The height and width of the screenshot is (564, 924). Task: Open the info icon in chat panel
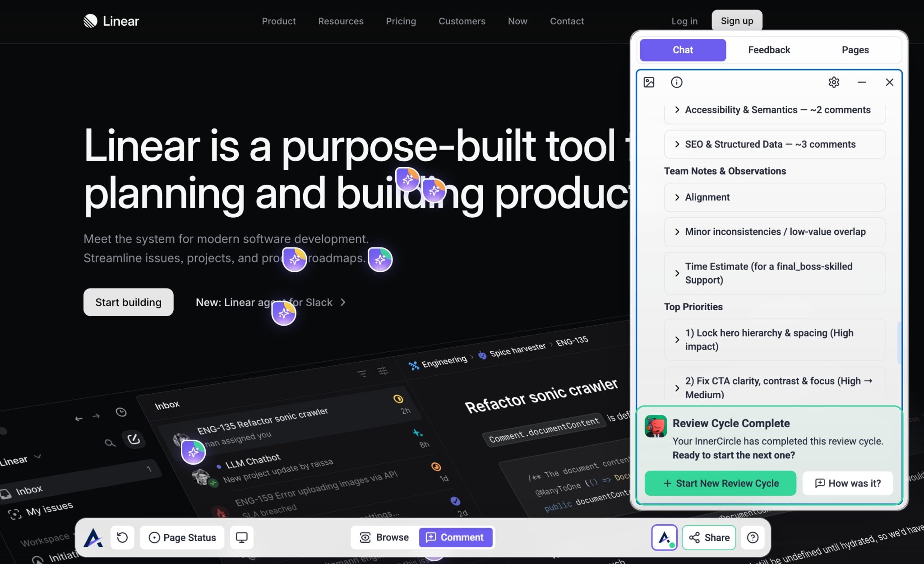(x=676, y=82)
